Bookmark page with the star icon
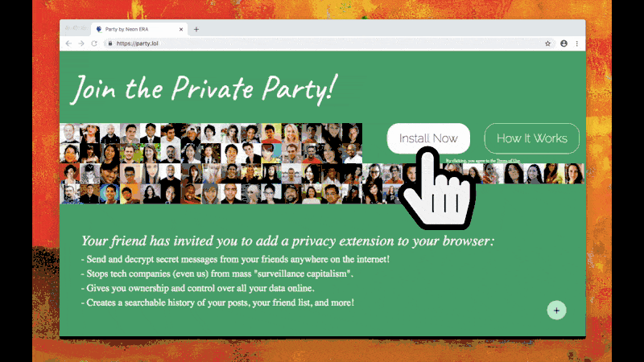Screen dimensions: 644x362 (547, 43)
